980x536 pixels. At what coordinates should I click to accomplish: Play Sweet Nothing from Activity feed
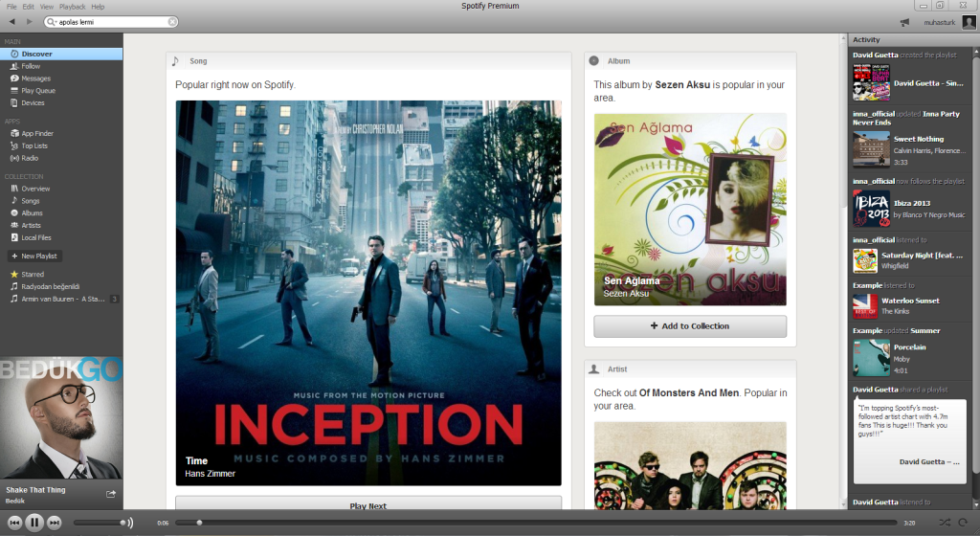(918, 140)
